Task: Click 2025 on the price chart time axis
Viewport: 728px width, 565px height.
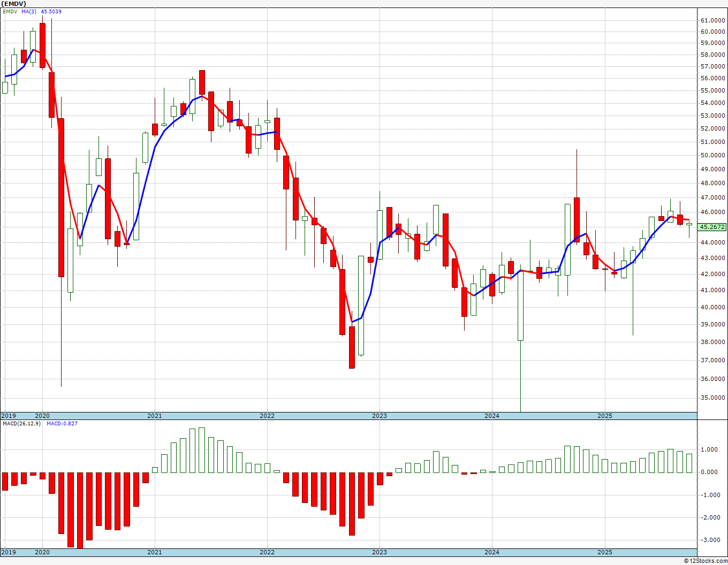Action: pyautogui.click(x=604, y=416)
